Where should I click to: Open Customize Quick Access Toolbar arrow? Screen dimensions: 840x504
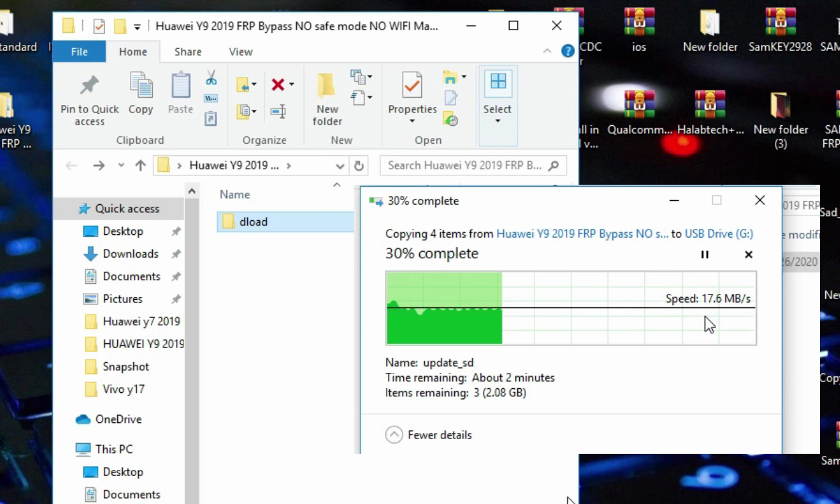(137, 27)
